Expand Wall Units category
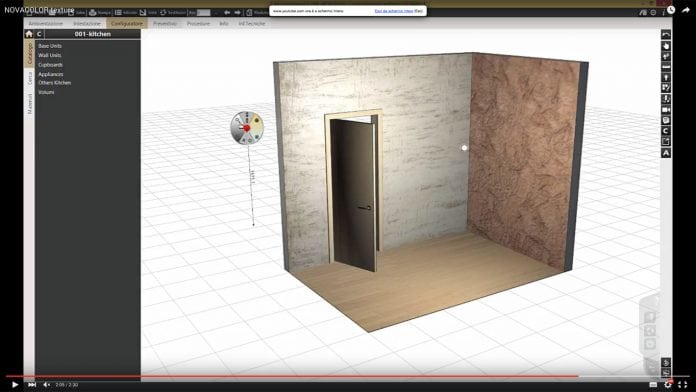Image resolution: width=696 pixels, height=392 pixels. tap(50, 55)
